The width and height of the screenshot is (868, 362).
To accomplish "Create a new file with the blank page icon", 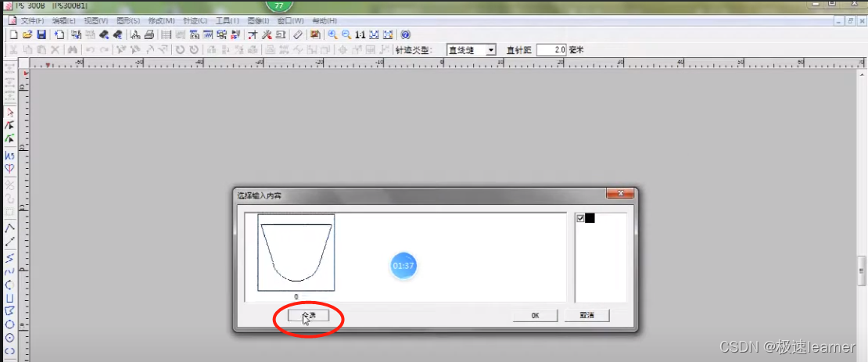I will pyautogui.click(x=13, y=34).
